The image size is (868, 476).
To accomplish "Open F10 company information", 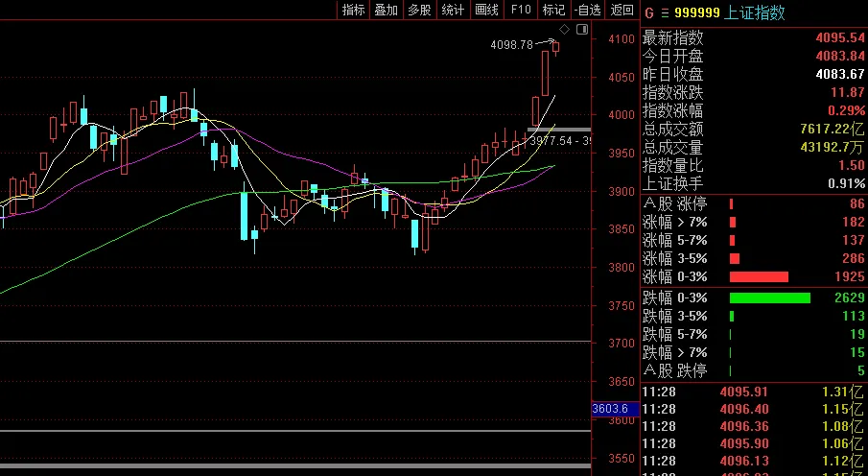I will pos(520,10).
